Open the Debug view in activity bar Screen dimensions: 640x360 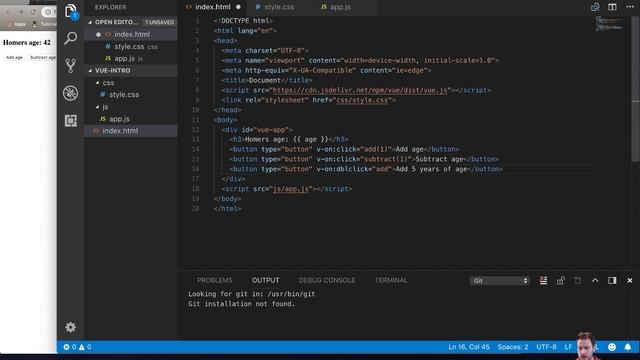coord(71,93)
